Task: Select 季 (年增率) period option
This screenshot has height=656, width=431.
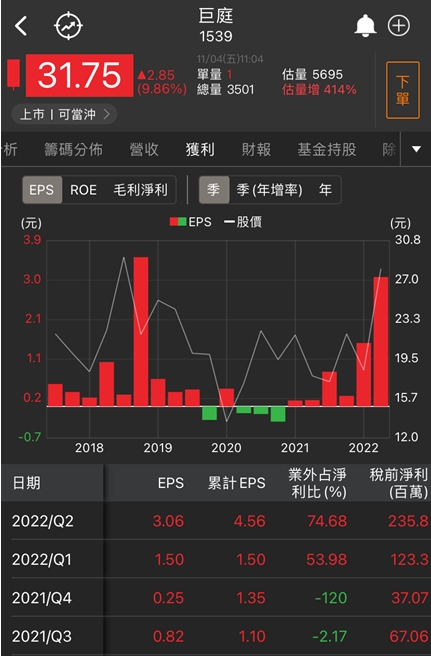Action: coord(269,190)
